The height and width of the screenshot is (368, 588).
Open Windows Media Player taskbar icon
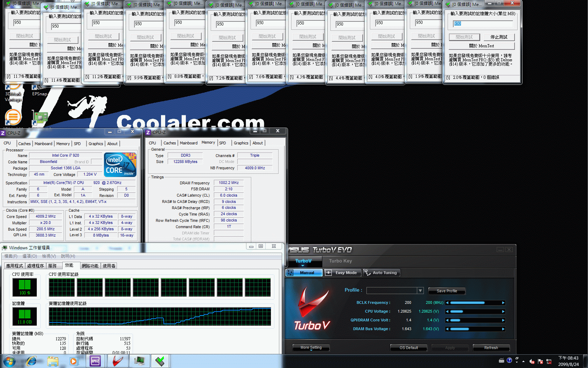click(73, 361)
